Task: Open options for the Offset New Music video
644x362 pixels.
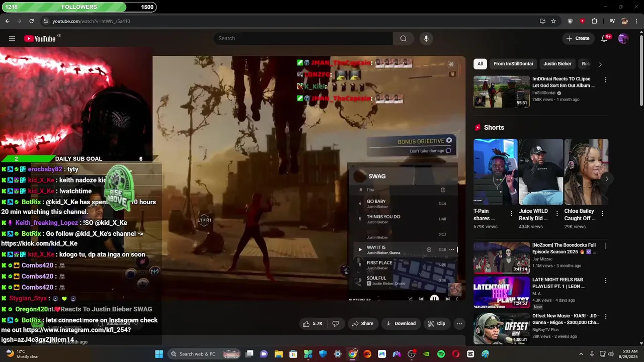Action: (606, 317)
